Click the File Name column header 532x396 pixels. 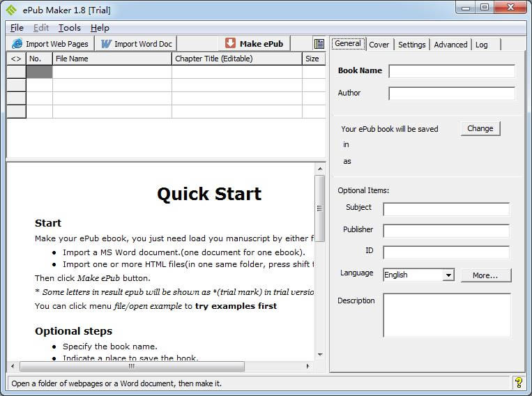(x=112, y=59)
